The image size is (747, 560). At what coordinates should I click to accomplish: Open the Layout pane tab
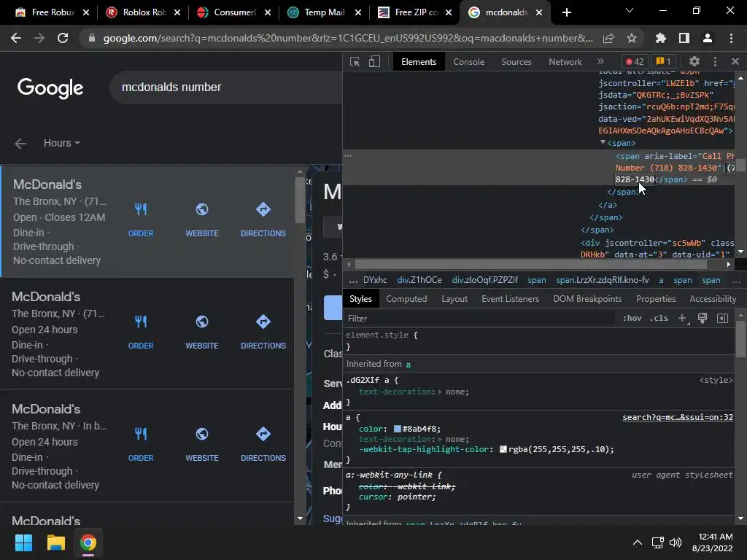454,298
